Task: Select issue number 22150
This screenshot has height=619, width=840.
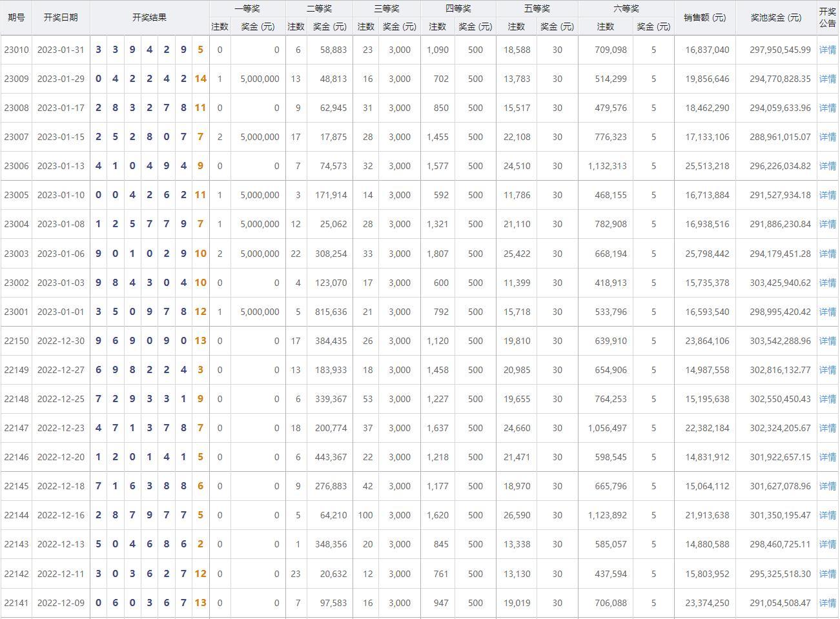Action: point(16,341)
